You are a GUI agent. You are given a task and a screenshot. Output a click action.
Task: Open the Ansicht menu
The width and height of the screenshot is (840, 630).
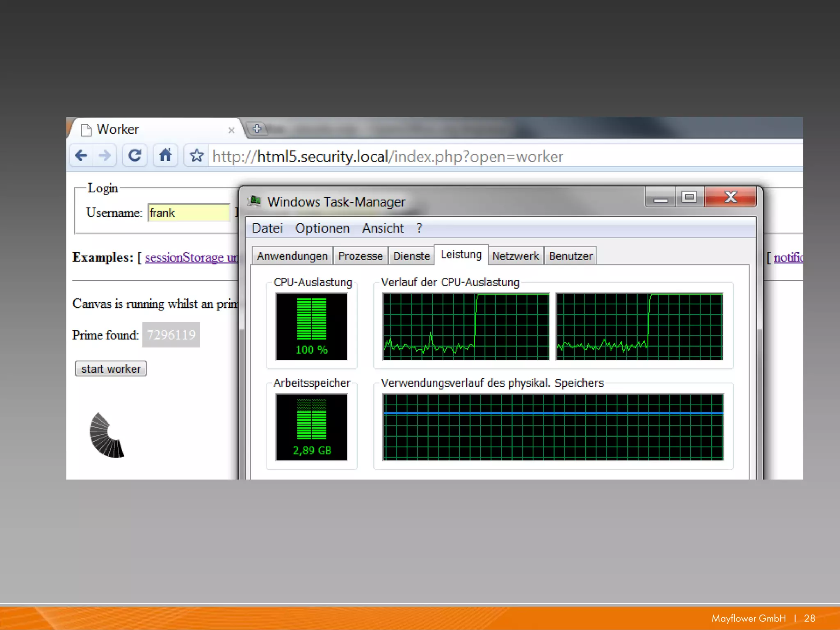(383, 228)
